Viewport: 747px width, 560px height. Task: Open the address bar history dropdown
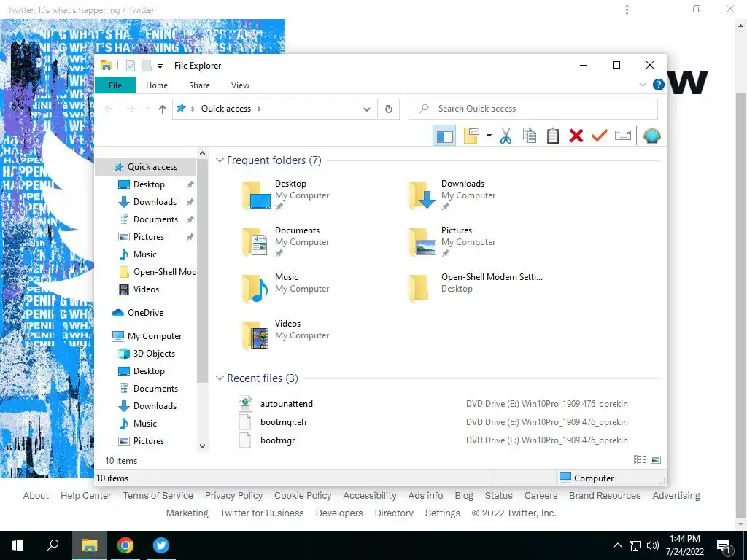click(366, 109)
